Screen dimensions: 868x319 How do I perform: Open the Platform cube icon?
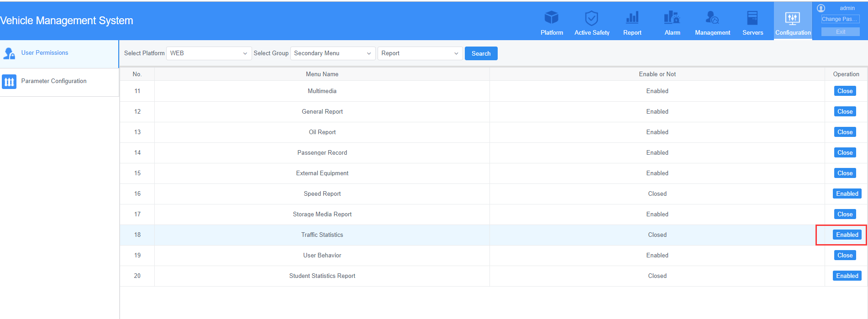[552, 18]
